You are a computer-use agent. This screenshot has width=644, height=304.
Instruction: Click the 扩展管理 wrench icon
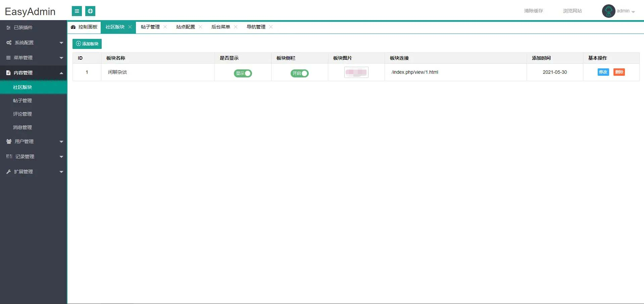8,172
